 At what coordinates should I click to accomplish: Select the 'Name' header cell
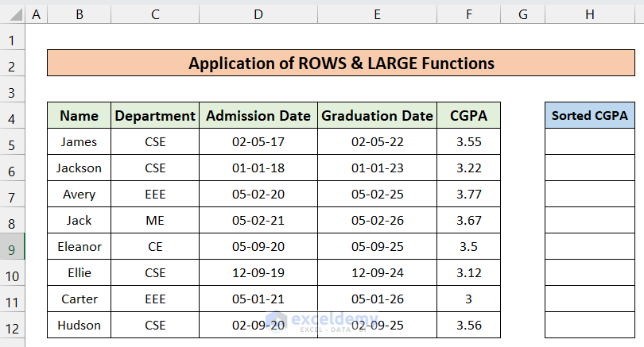79,116
